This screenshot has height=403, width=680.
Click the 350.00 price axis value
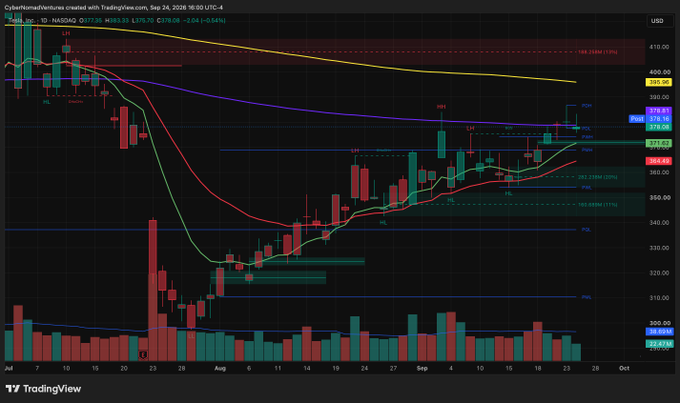click(x=659, y=197)
